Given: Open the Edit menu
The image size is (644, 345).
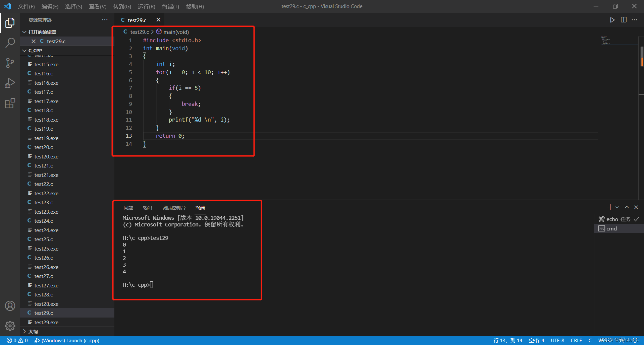Looking at the screenshot, I should pyautogui.click(x=50, y=6).
